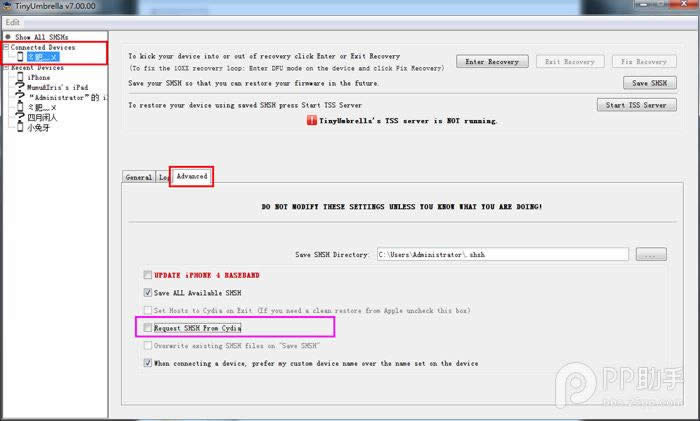Click the Enter Recovery button
This screenshot has height=421, width=700.
coord(492,62)
